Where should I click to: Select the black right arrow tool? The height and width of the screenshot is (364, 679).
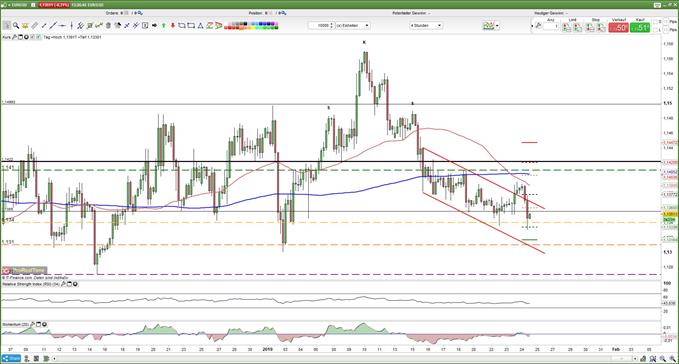(x=155, y=26)
